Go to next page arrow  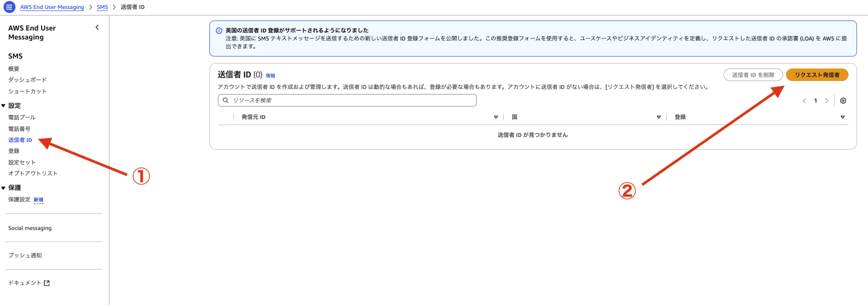coord(827,100)
